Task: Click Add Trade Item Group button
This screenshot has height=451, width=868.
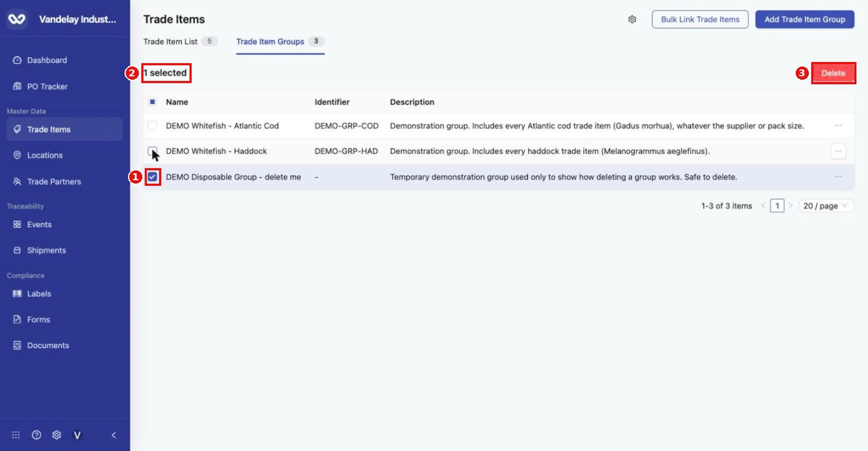Action: [805, 19]
